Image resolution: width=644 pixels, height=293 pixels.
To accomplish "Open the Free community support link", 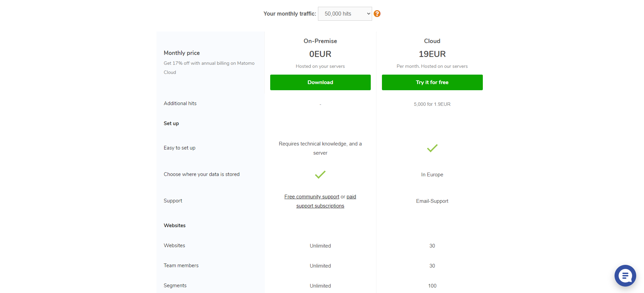I will tap(312, 197).
